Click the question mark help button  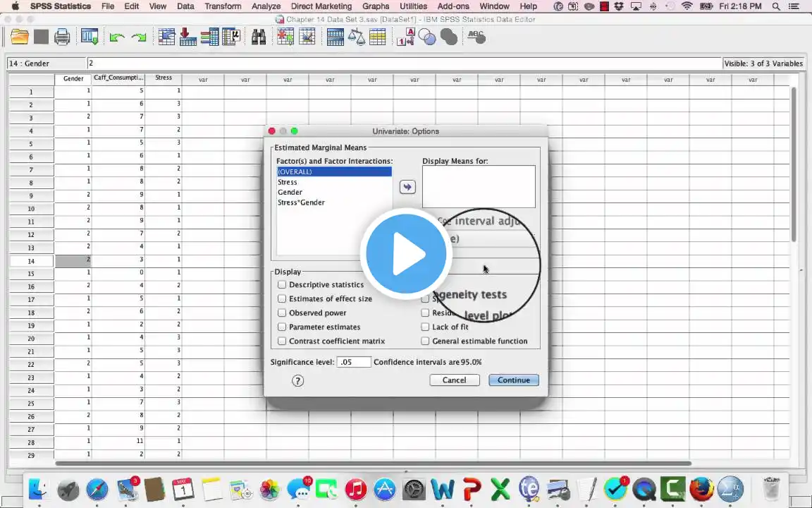click(297, 381)
